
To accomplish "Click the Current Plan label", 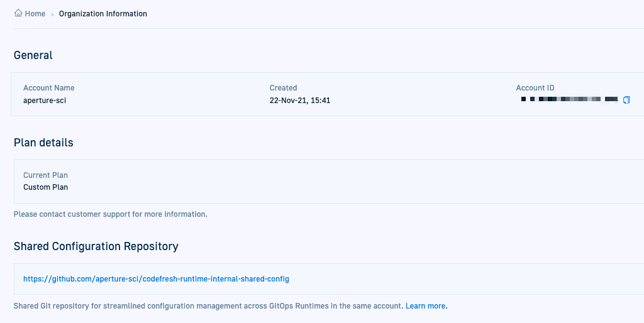I will pyautogui.click(x=45, y=175).
